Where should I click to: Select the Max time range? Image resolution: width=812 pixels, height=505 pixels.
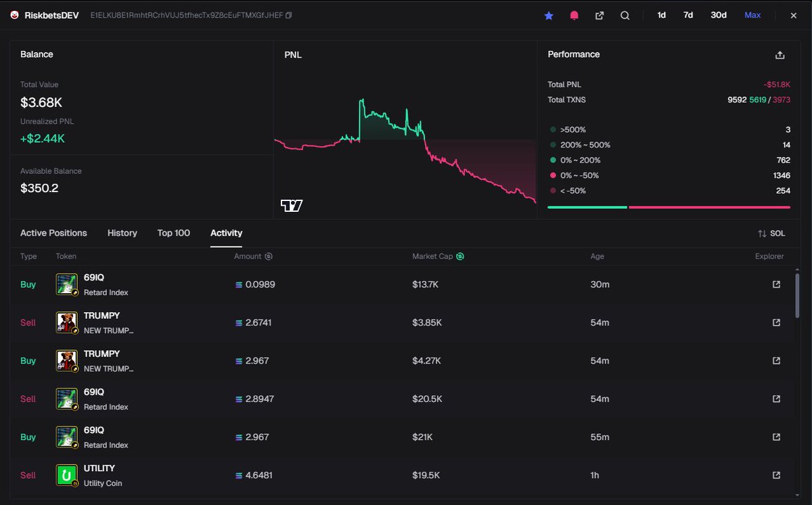pyautogui.click(x=752, y=15)
